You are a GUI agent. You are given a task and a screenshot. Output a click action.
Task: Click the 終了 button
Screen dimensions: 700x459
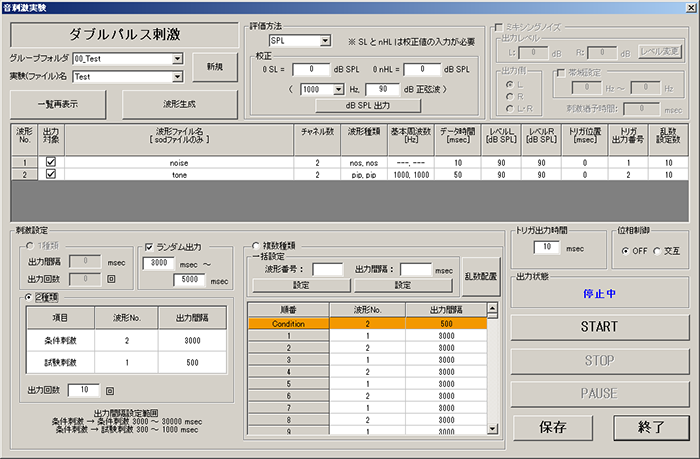click(x=651, y=427)
